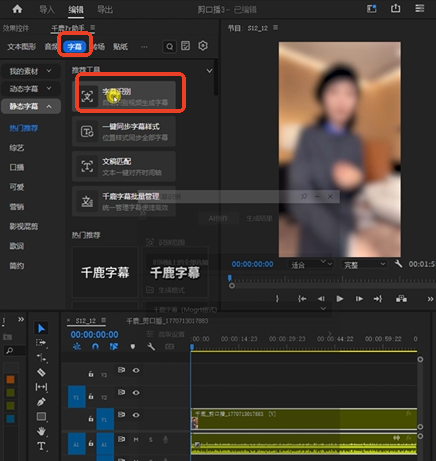Toggle insert sequences as nests button
The height and width of the screenshot is (461, 436).
(77, 347)
